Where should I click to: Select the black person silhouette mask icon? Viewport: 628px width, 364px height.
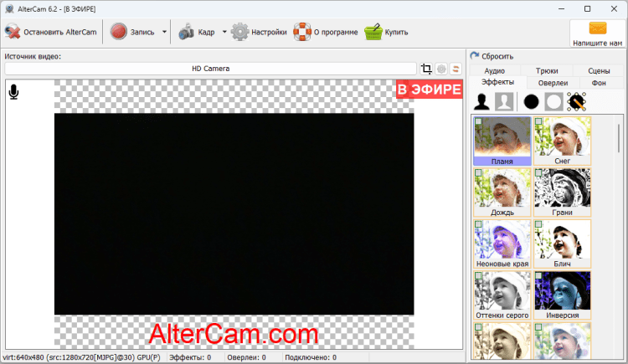481,102
